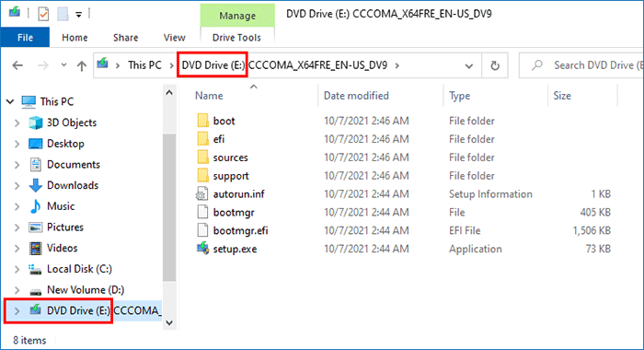
Task: Click the drive icon in address bar
Action: click(x=103, y=64)
